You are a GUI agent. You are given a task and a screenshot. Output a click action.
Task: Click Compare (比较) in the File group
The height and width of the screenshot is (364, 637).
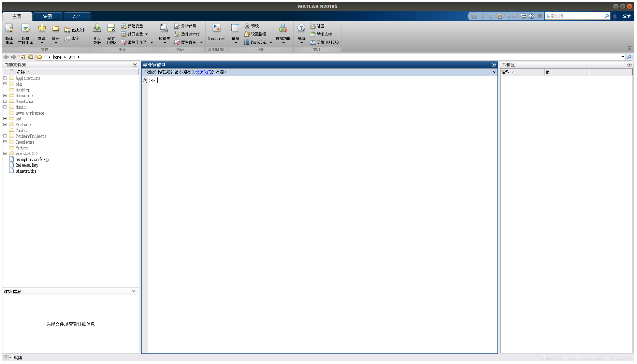coord(72,38)
